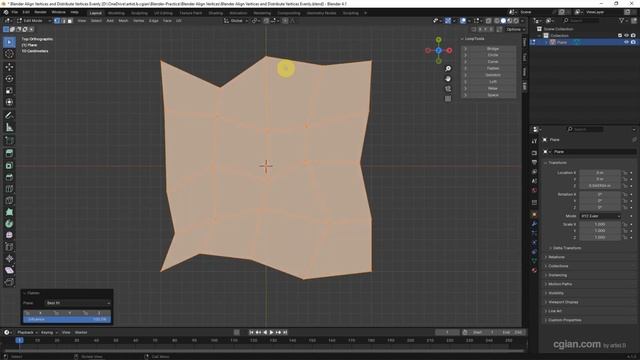Switch to the UV Editing workspace tab
The width and height of the screenshot is (640, 360).
[x=163, y=13]
